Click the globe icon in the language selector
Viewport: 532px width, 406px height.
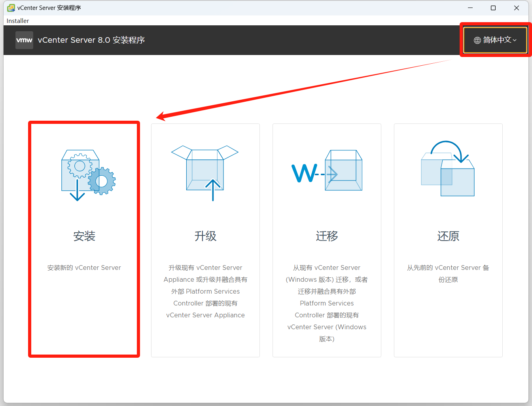(x=477, y=40)
